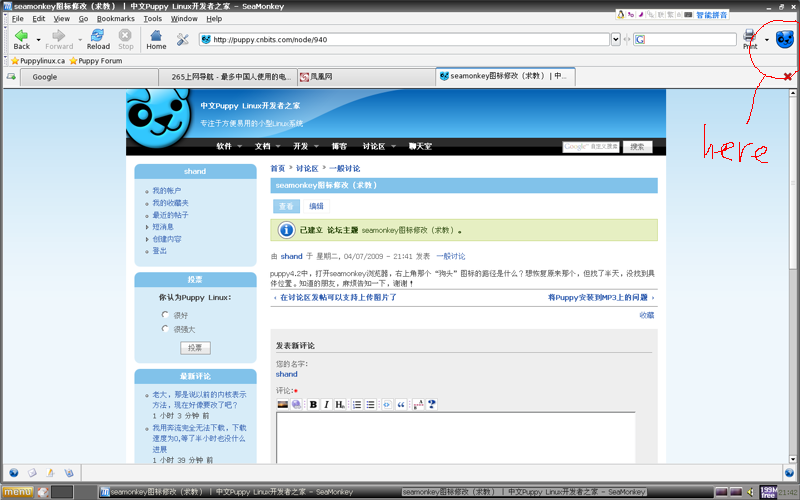Open the Tools menu

click(153, 18)
